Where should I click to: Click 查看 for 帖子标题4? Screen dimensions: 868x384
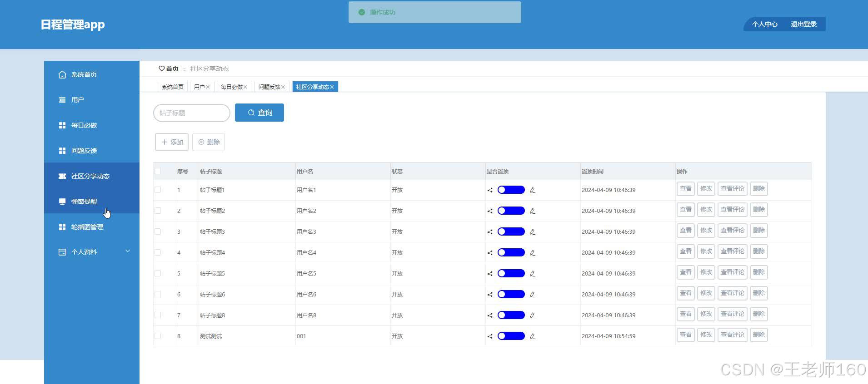[686, 251]
